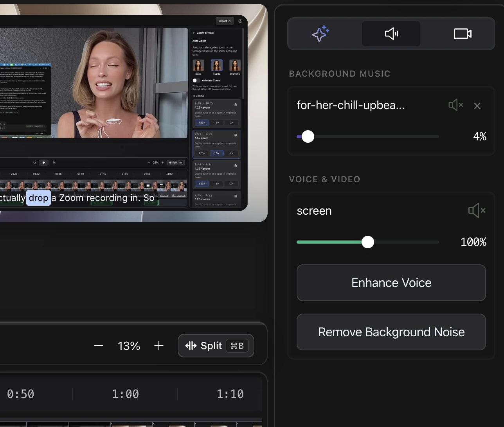Zoom out the timeline with minus icon
504x427 pixels.
pos(99,346)
